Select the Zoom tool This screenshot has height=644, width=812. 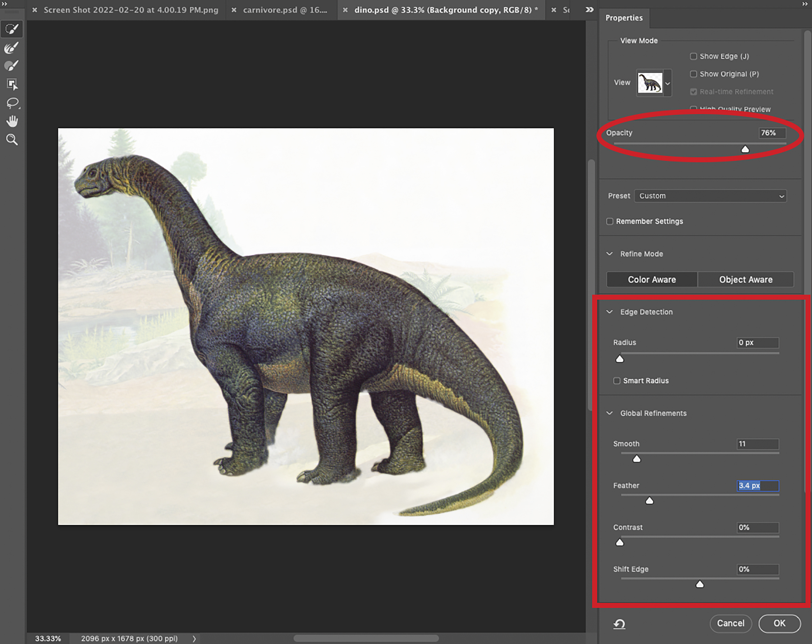[12, 140]
